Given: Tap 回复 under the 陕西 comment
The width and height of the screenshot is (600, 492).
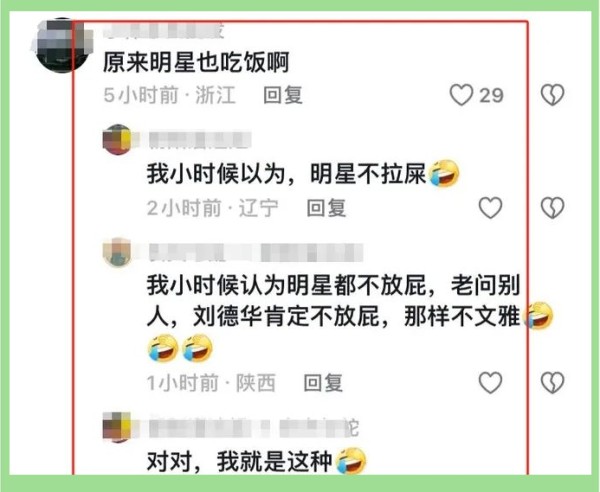Looking at the screenshot, I should [323, 383].
